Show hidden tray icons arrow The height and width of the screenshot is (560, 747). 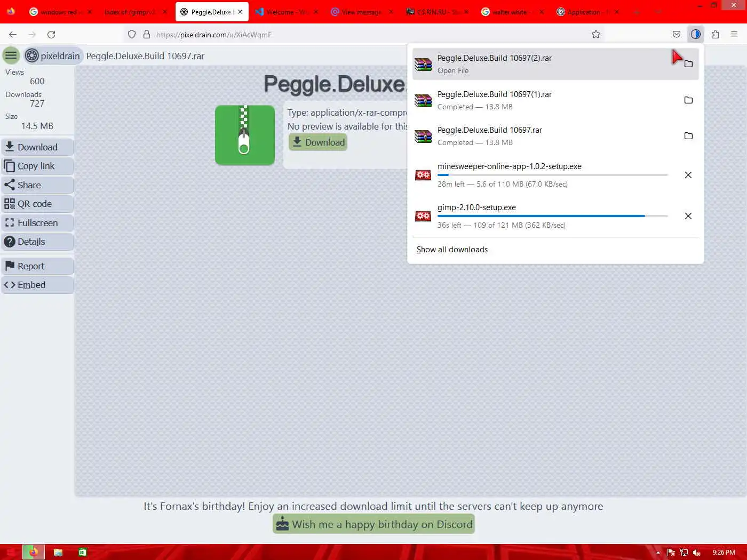click(x=658, y=553)
